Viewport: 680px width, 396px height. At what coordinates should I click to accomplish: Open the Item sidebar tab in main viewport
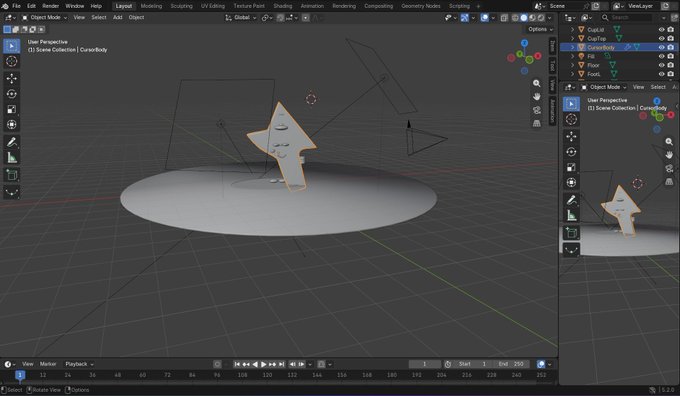pyautogui.click(x=552, y=47)
